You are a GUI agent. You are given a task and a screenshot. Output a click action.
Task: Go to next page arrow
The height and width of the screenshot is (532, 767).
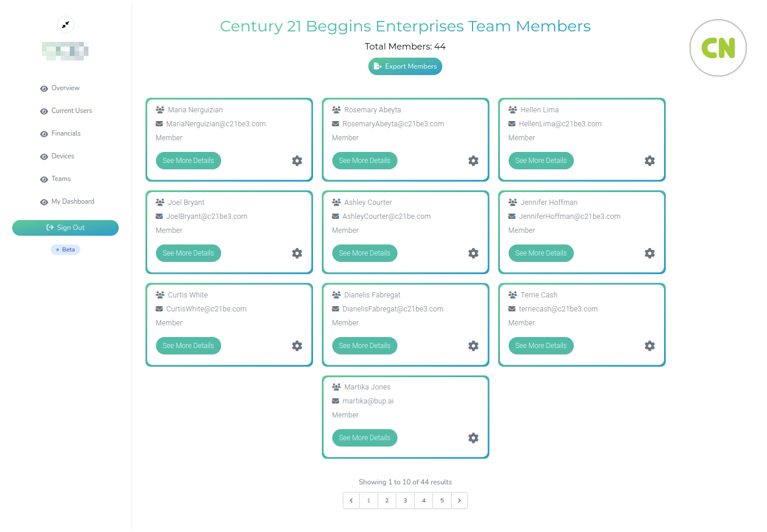[459, 501]
